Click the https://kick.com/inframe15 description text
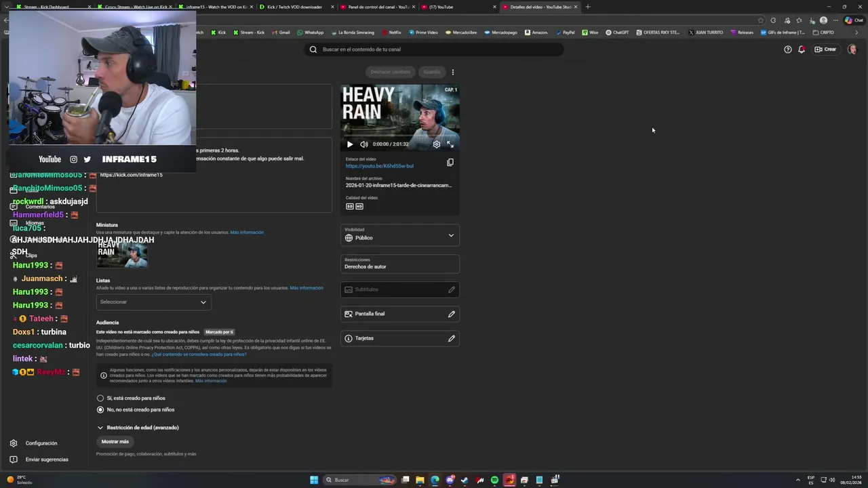 pos(131,175)
